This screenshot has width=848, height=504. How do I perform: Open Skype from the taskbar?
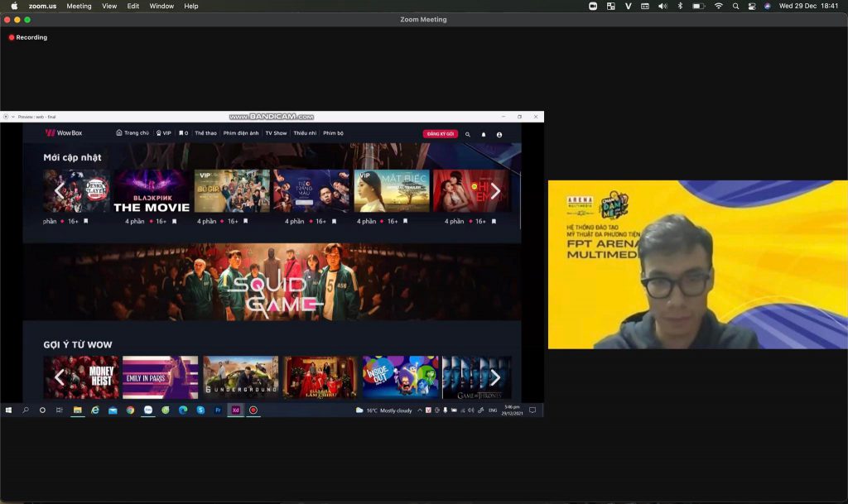click(200, 410)
